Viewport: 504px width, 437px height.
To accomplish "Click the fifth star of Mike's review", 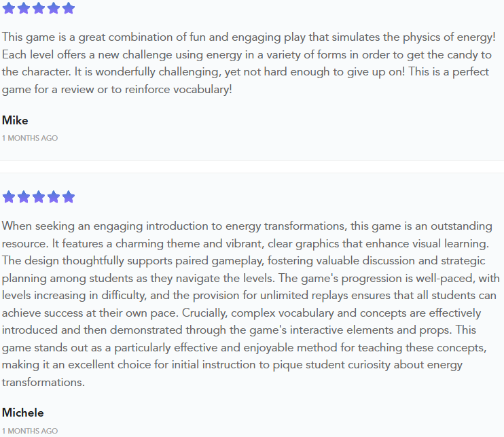I will (69, 8).
